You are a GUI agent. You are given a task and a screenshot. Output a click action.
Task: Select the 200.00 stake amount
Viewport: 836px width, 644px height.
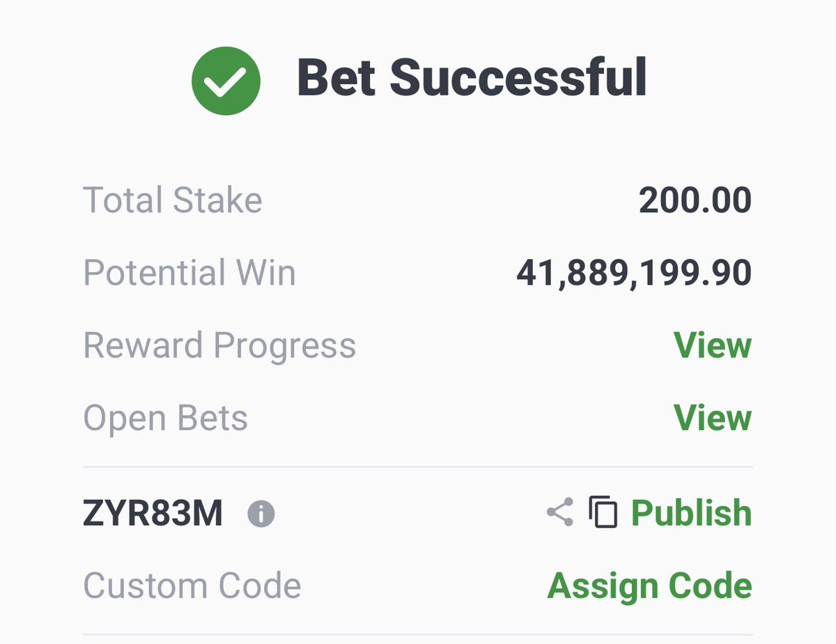tap(695, 201)
